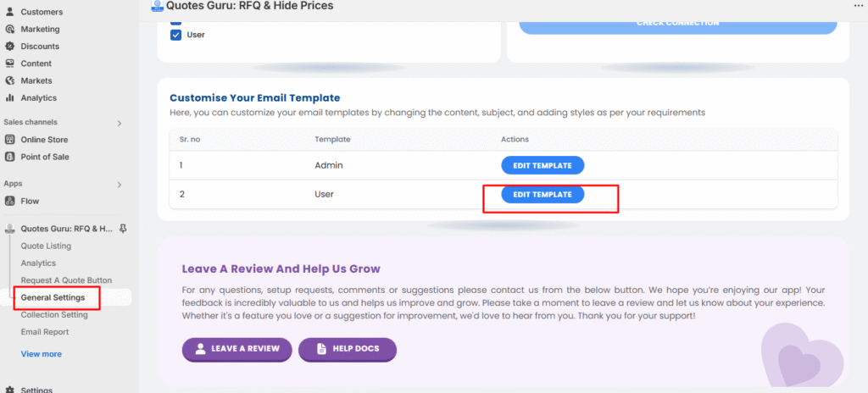Open the Help Docs button
868x393 pixels.
click(347, 349)
